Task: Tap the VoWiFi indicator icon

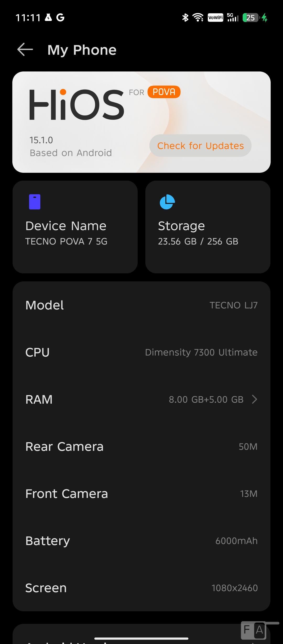Action: click(x=215, y=18)
